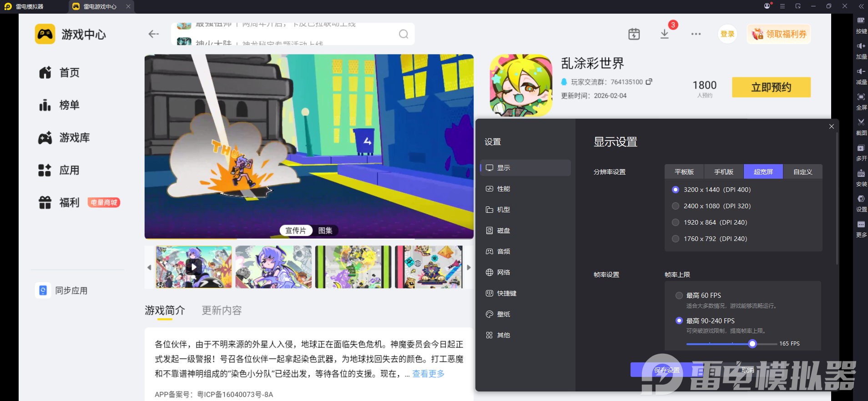Choose the 最高 90-240 FPS option
Screen dimensions: 868x401
click(x=679, y=321)
